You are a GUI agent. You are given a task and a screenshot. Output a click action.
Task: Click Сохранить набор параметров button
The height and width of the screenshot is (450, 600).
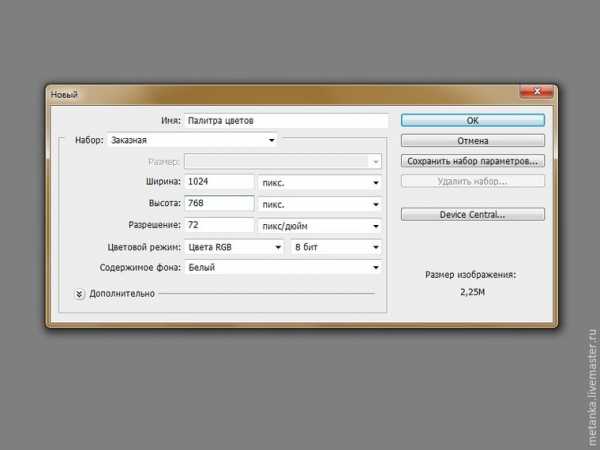(473, 161)
